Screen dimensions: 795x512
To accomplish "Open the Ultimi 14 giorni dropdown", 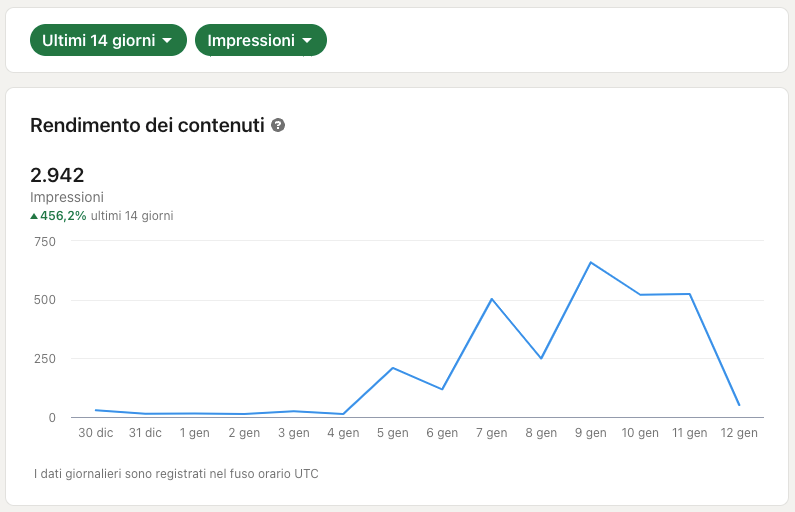I will click(x=108, y=41).
